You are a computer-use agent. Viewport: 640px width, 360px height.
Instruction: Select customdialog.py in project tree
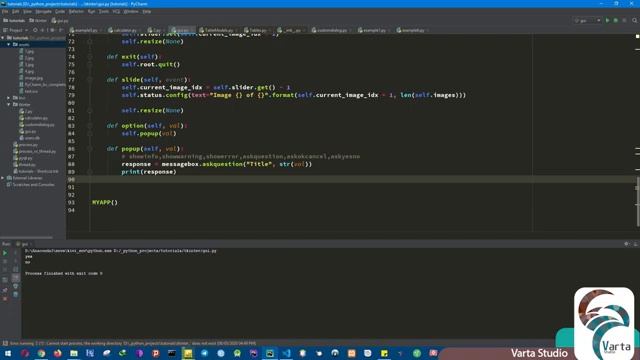tap(37, 125)
